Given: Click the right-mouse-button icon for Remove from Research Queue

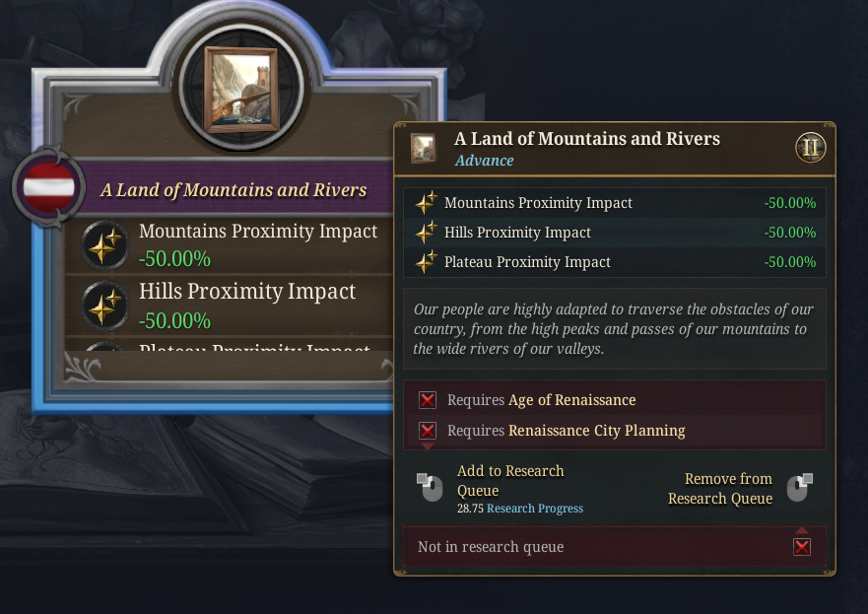Looking at the screenshot, I should (x=798, y=487).
